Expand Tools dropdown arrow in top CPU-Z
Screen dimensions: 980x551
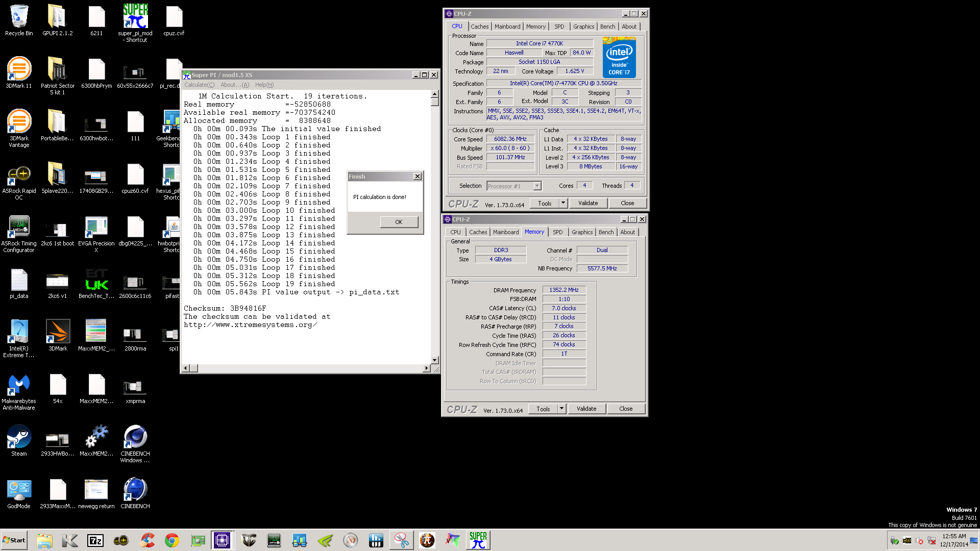pyautogui.click(x=563, y=203)
